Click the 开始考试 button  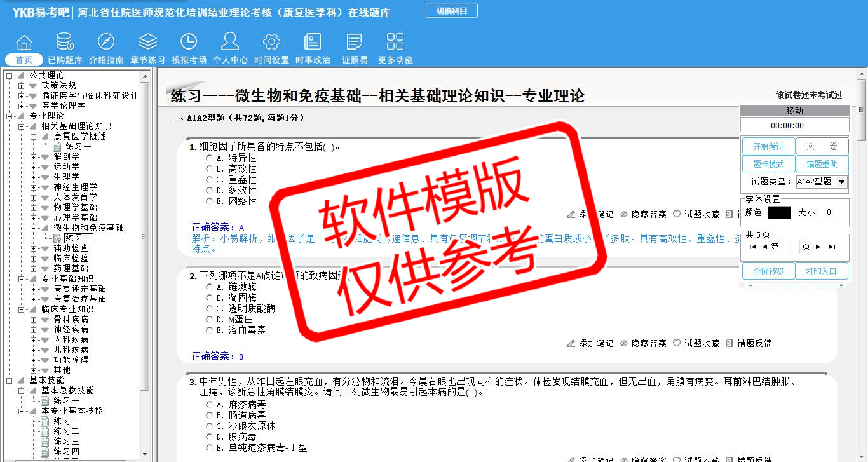(x=768, y=146)
